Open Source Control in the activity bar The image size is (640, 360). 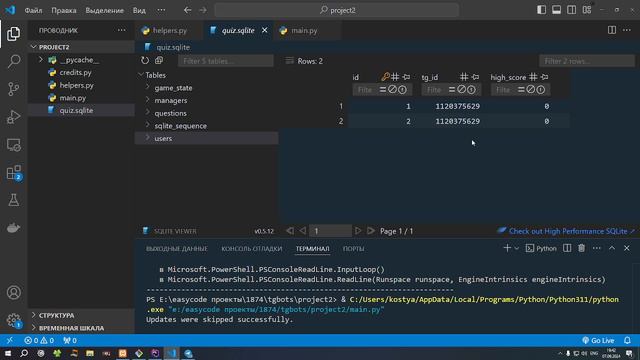tap(13, 89)
